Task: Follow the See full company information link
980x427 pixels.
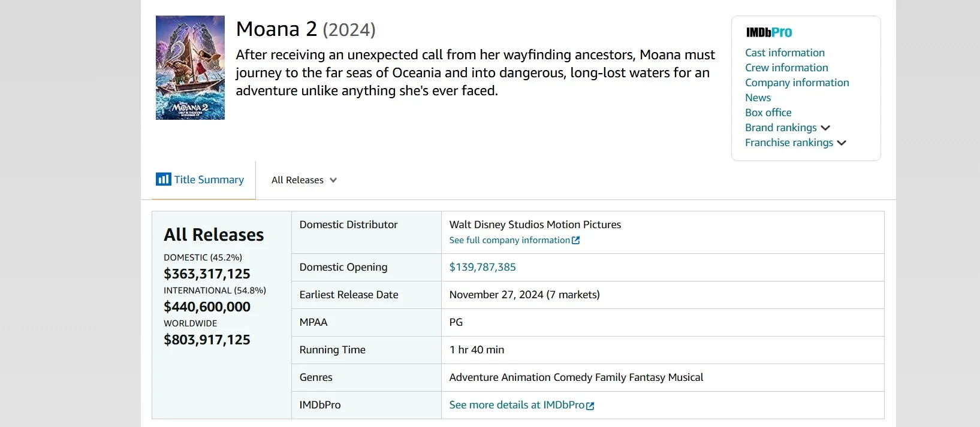Action: pyautogui.click(x=509, y=240)
